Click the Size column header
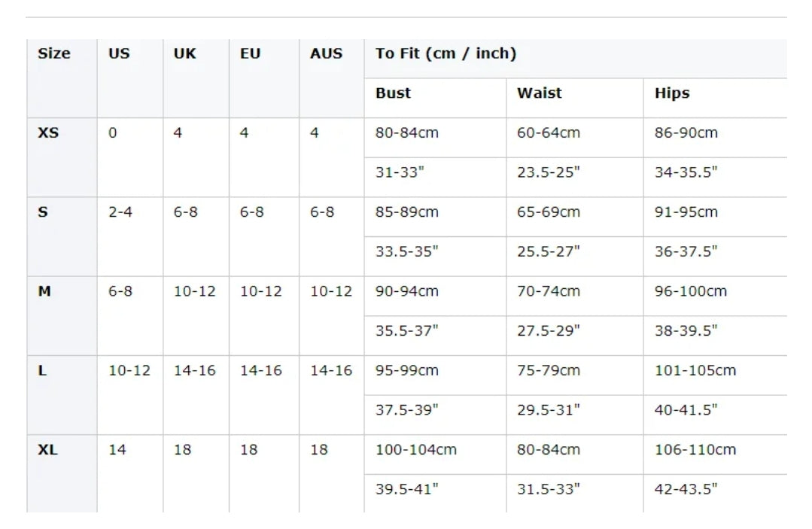The width and height of the screenshot is (812, 529). pyautogui.click(x=54, y=54)
